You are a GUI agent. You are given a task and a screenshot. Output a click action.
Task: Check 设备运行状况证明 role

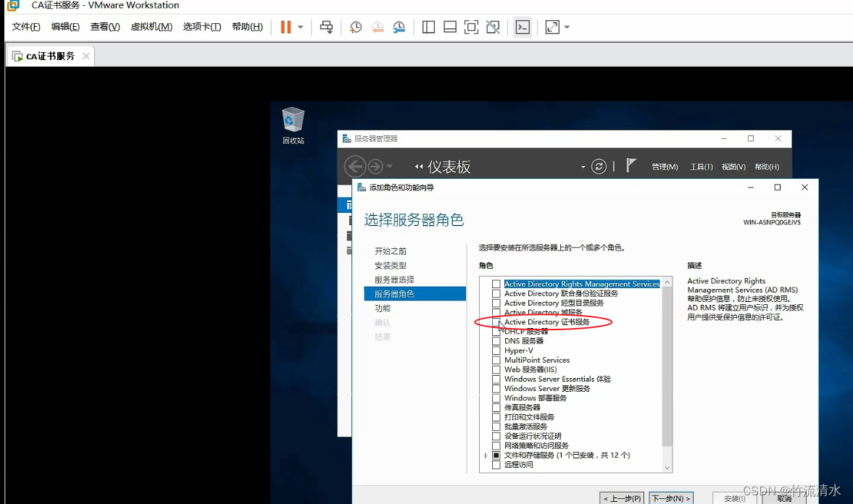(496, 436)
